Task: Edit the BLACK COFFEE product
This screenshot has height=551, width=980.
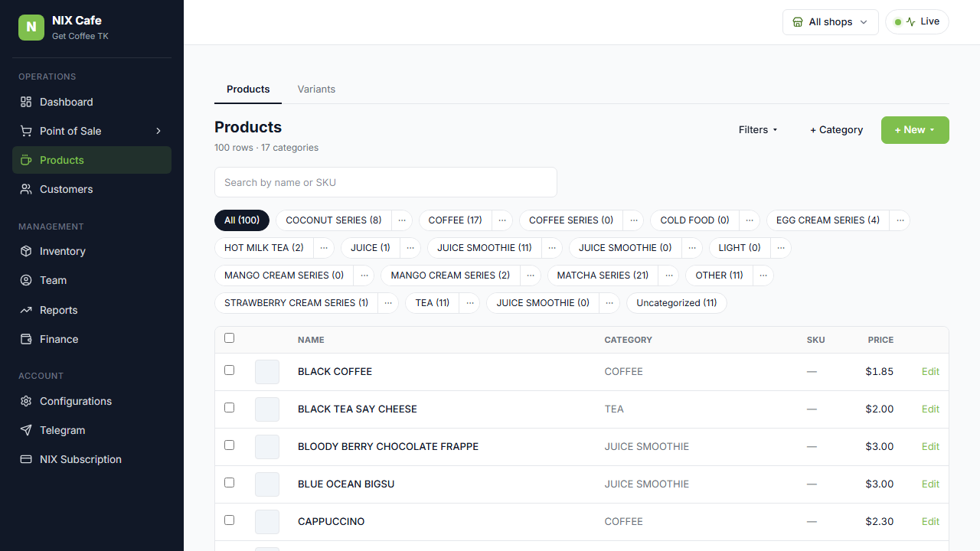Action: [x=930, y=372]
